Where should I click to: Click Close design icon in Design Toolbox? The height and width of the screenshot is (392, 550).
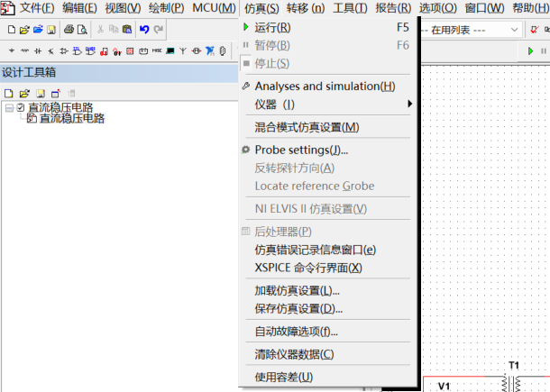tap(56, 93)
